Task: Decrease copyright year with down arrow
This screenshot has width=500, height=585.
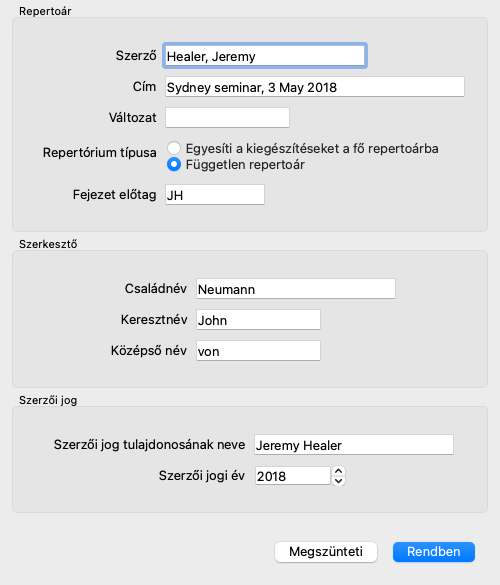Action: pos(338,481)
